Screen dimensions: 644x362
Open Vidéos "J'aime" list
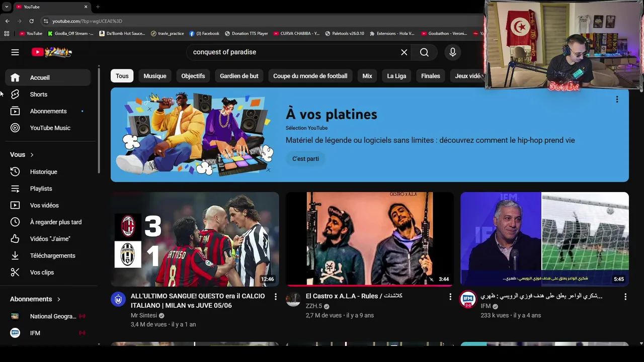coord(48,239)
